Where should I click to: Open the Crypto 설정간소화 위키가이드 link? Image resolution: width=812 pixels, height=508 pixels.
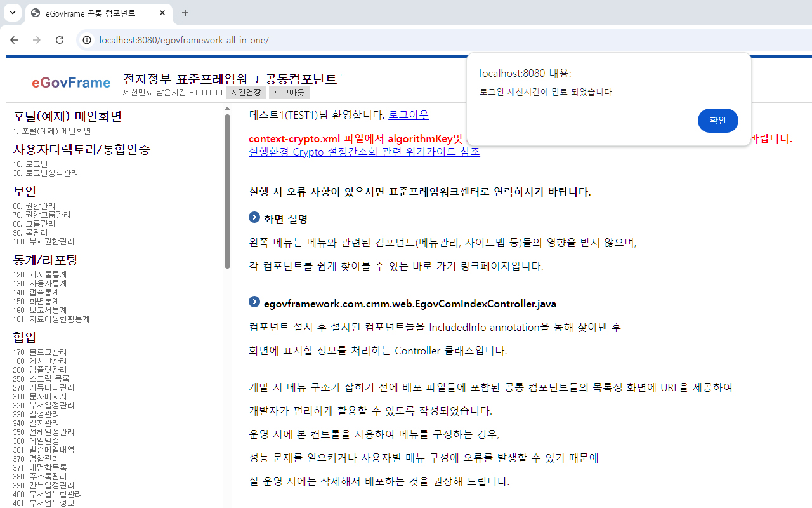(364, 152)
